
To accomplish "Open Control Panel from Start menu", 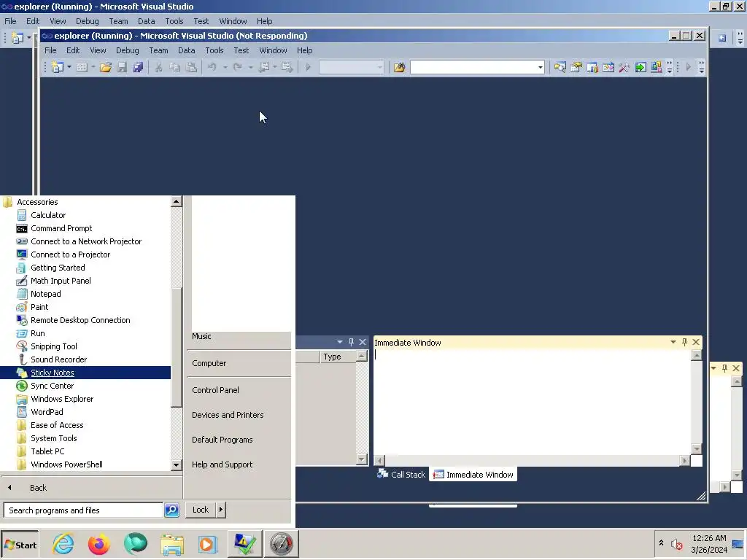I will 215,390.
